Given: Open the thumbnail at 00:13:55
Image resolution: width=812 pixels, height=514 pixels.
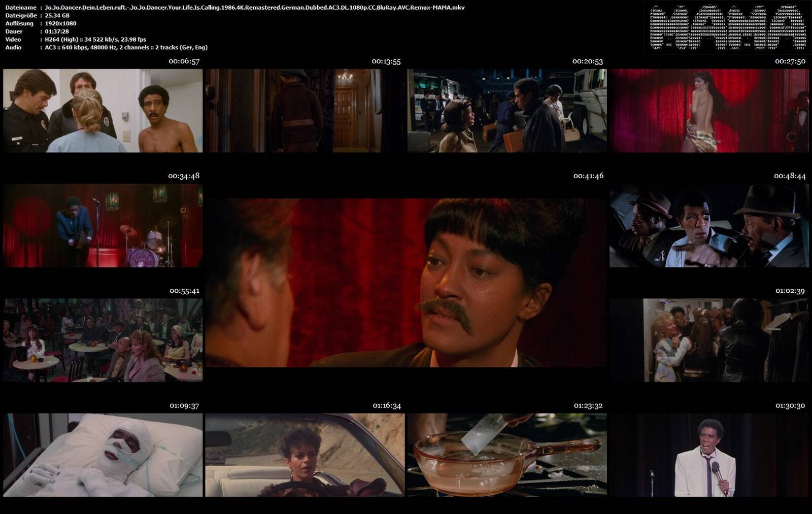Looking at the screenshot, I should coord(305,111).
